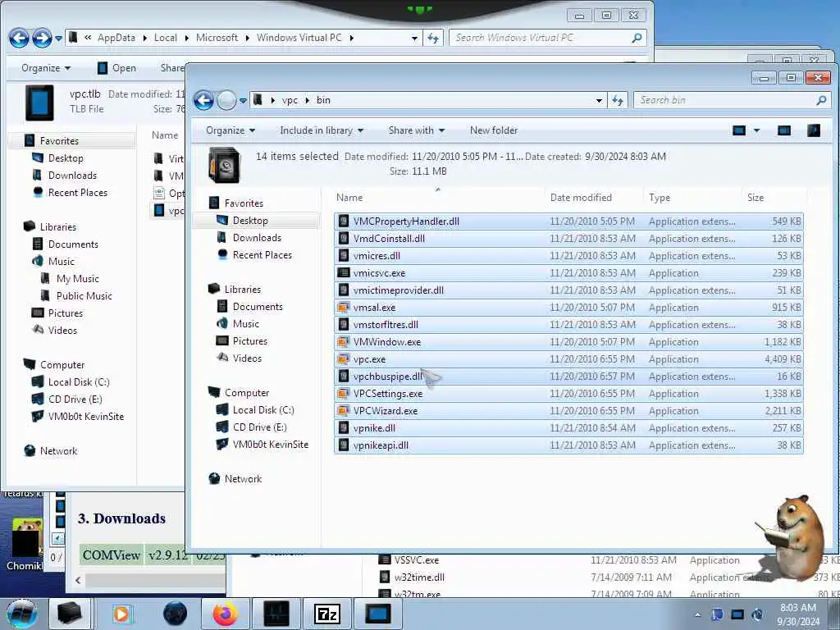The height and width of the screenshot is (630, 840).
Task: Sort by the Date modified column header
Action: 581,197
